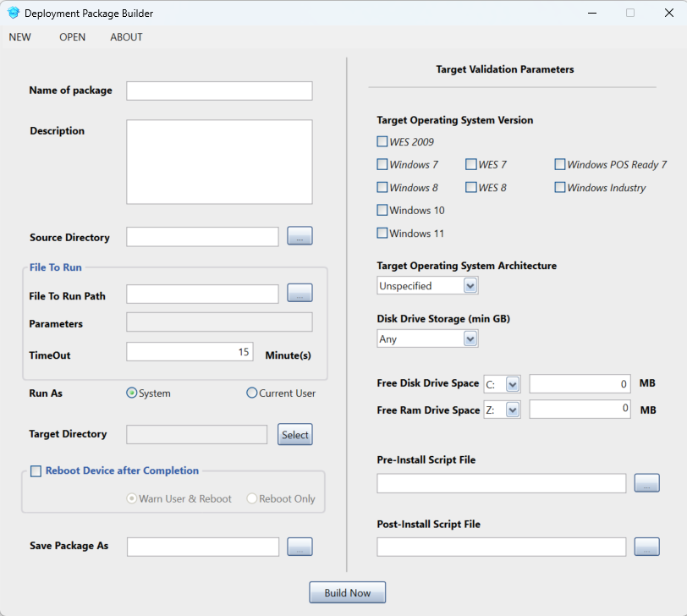
Task: Browse for Pre-Install Script File
Action: point(646,483)
